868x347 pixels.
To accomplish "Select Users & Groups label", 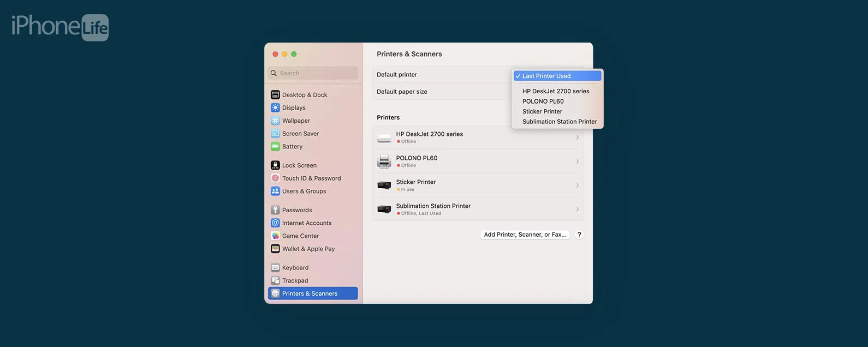I will click(304, 192).
